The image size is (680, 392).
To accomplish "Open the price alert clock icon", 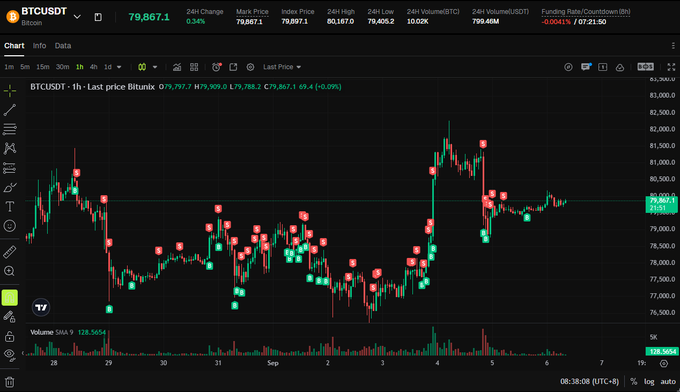I will (216, 67).
